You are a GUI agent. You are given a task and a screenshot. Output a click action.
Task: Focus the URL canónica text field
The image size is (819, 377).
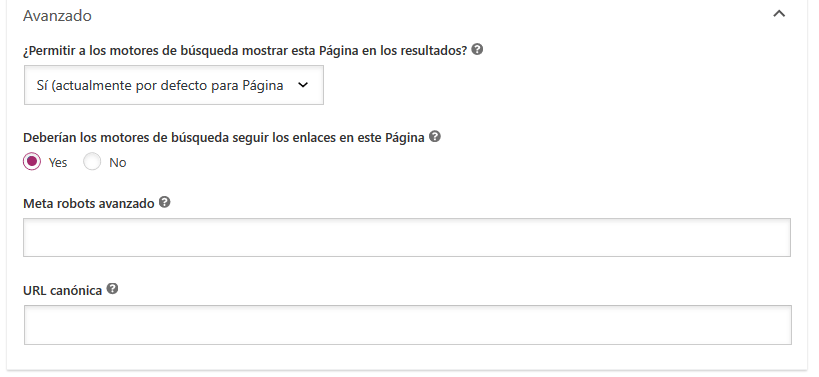[x=407, y=325]
